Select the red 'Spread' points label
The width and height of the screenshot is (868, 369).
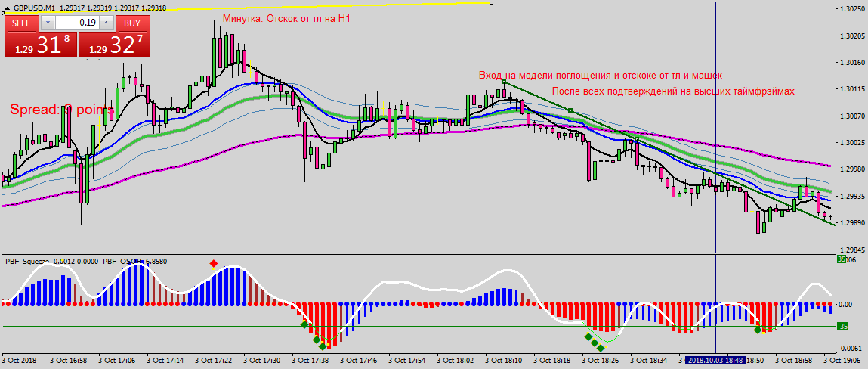point(62,109)
